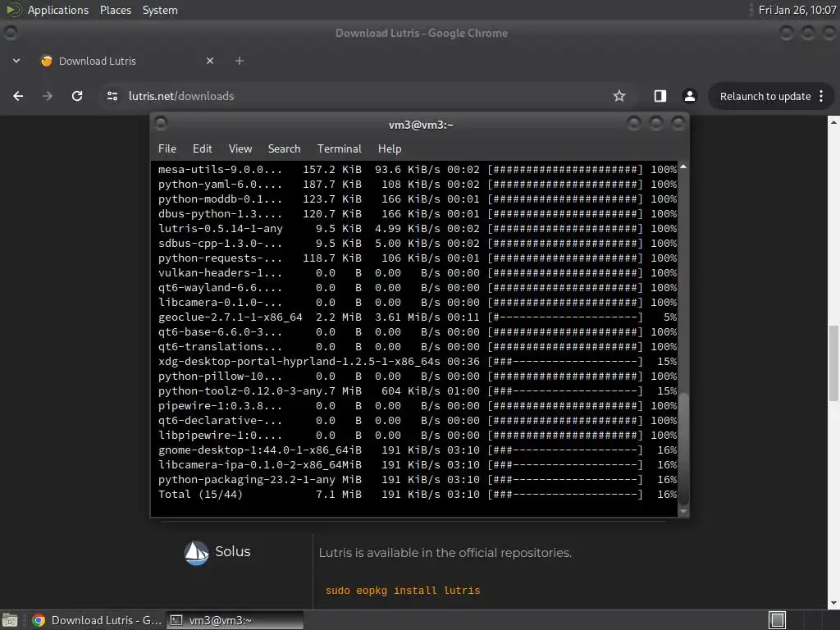Click the clock Fri Jan 26, 10:07

point(797,10)
